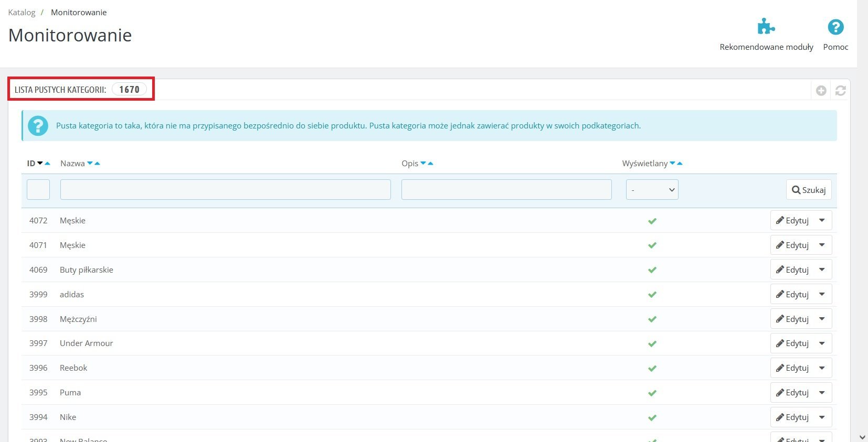Sort by ID ascending arrow
The image size is (868, 442).
click(x=47, y=163)
